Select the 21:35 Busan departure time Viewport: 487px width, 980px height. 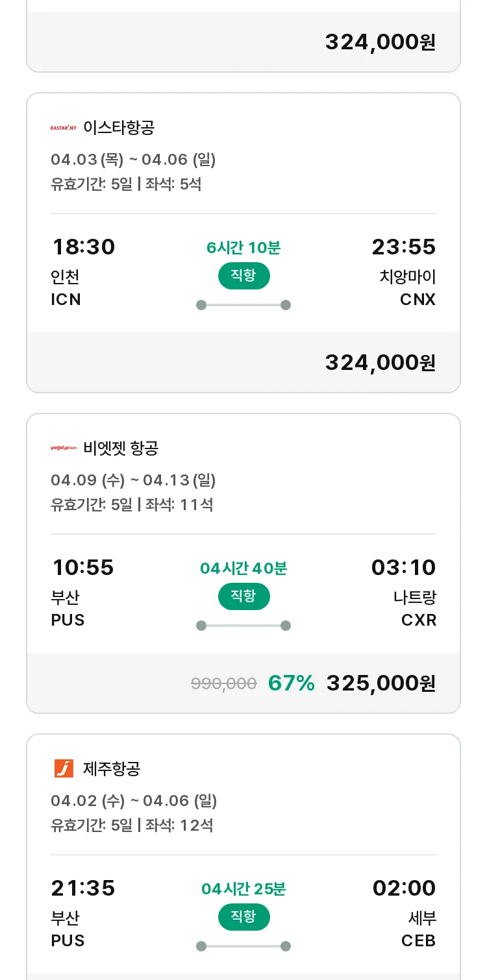pos(83,888)
